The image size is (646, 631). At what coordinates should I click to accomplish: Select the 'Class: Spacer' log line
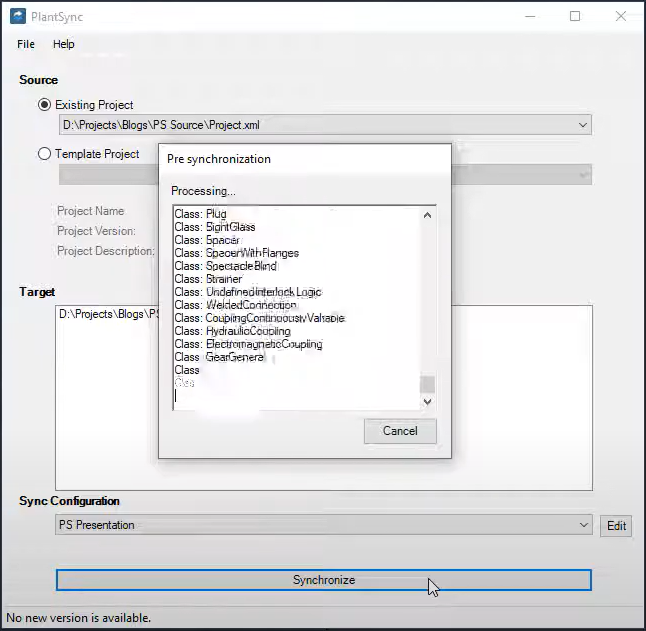(207, 240)
